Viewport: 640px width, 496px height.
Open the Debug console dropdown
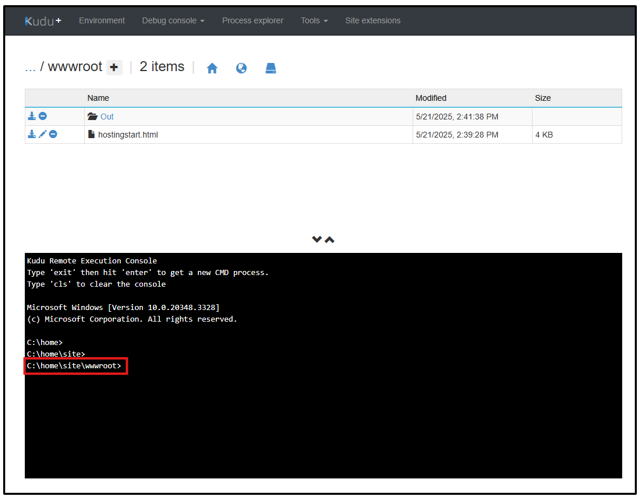pyautogui.click(x=172, y=20)
